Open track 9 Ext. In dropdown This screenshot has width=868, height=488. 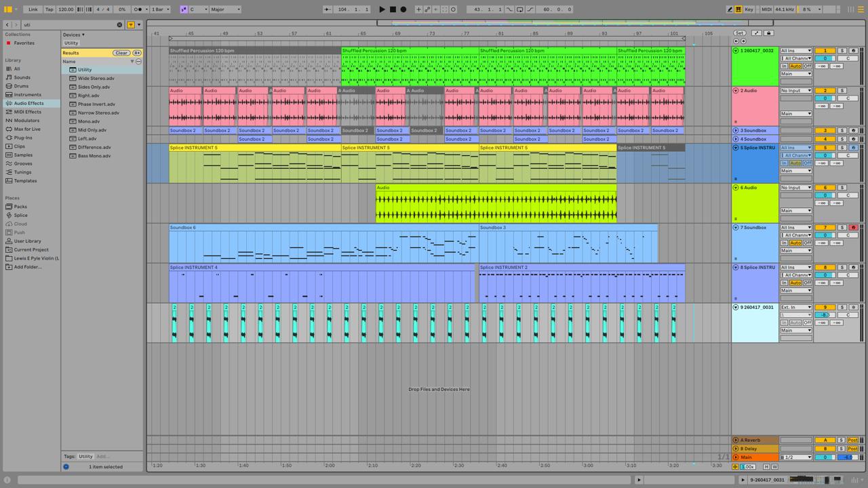[x=796, y=308]
